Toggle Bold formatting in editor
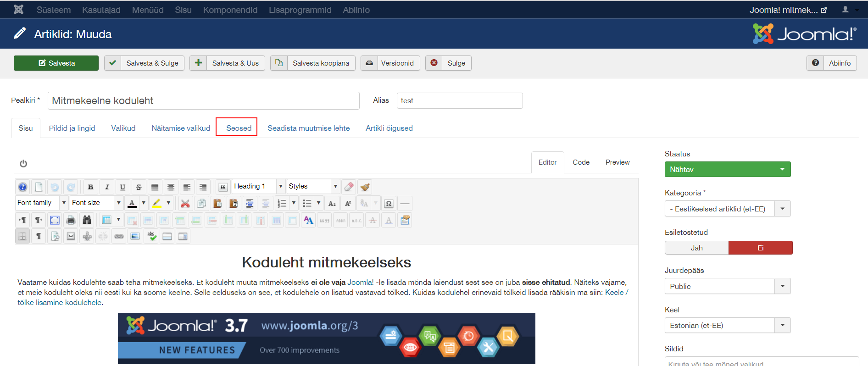Image resolution: width=868 pixels, height=366 pixels. click(91, 187)
